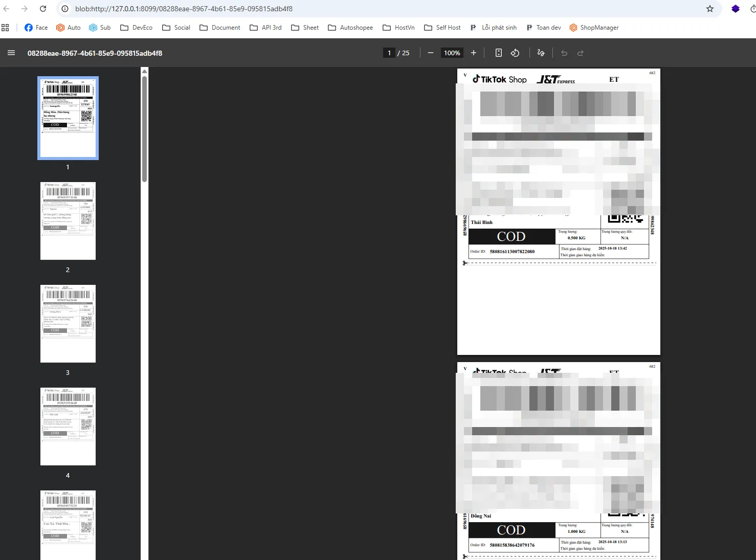The width and height of the screenshot is (756, 560).
Task: Select page 2 thumbnail
Action: tap(68, 221)
